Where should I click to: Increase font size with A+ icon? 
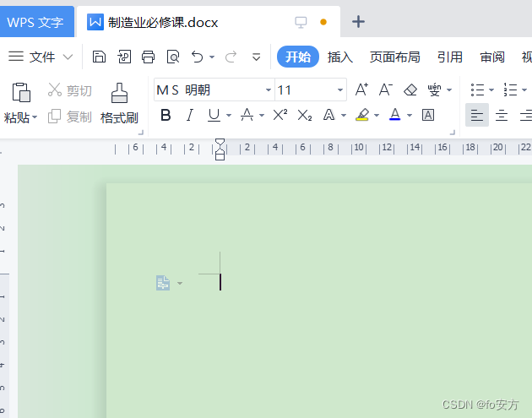[361, 90]
